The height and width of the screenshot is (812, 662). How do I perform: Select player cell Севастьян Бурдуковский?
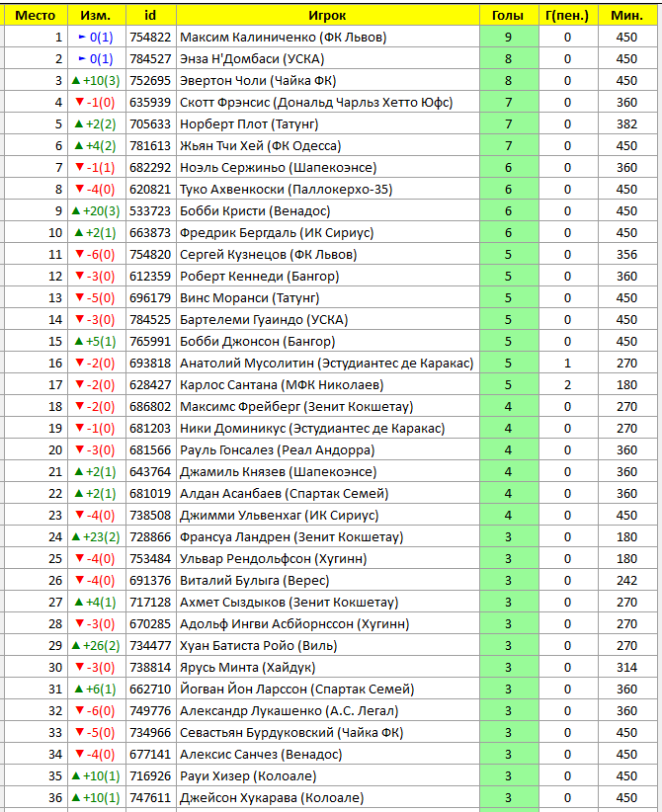point(328,733)
